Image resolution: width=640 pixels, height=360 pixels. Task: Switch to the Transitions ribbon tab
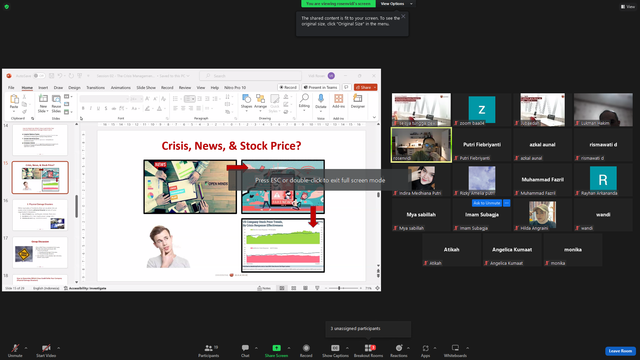(x=96, y=87)
